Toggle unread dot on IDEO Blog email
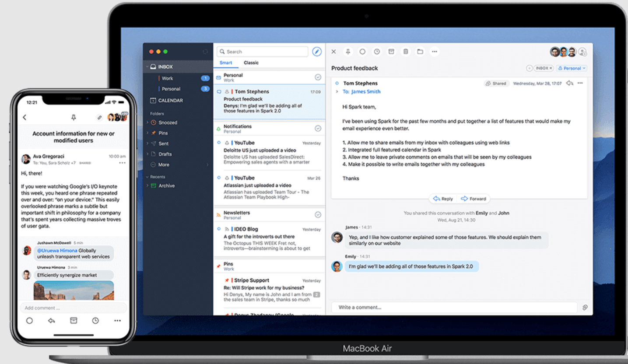Image resolution: width=628 pixels, height=364 pixels. [x=219, y=229]
